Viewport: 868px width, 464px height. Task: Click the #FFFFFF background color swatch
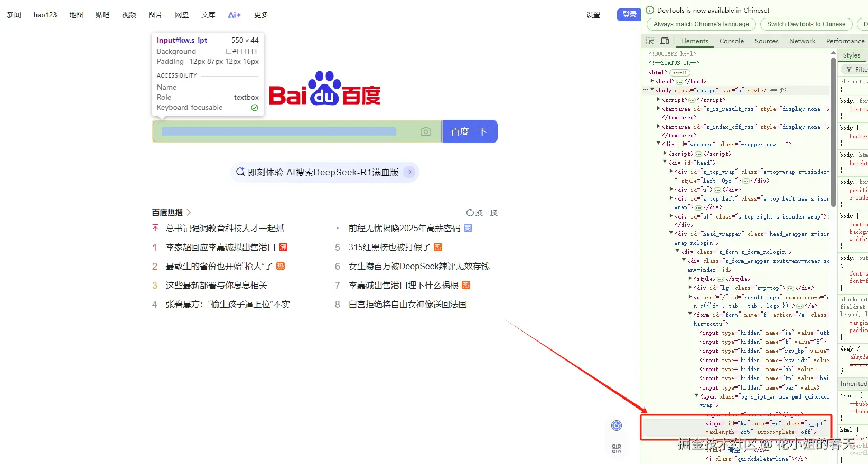(229, 51)
